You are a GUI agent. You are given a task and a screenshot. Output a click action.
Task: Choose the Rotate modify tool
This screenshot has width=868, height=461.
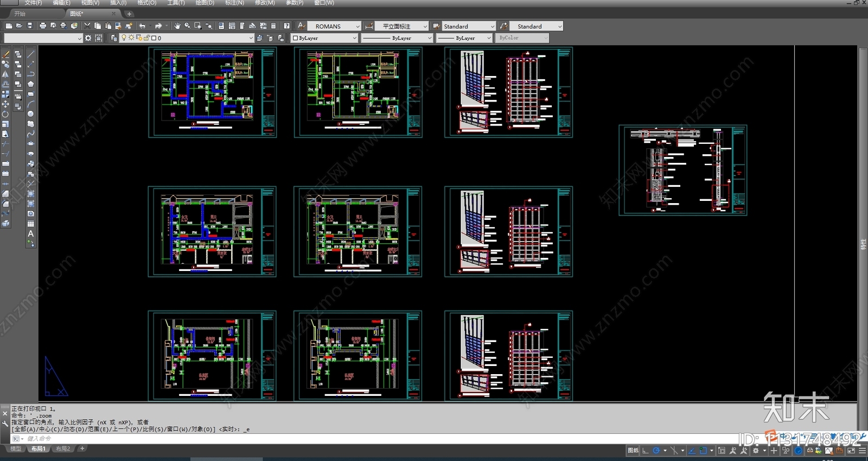click(5, 114)
